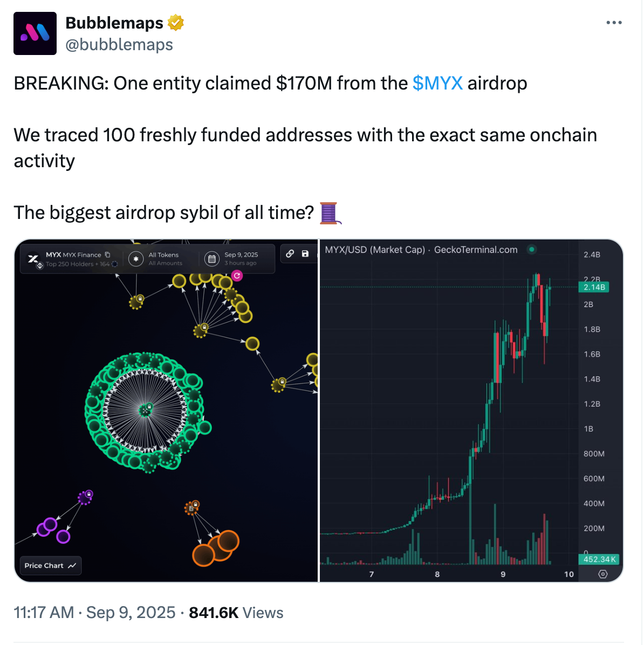Open chart settings via the hexagon icon
The height and width of the screenshot is (645, 644).
click(x=602, y=574)
